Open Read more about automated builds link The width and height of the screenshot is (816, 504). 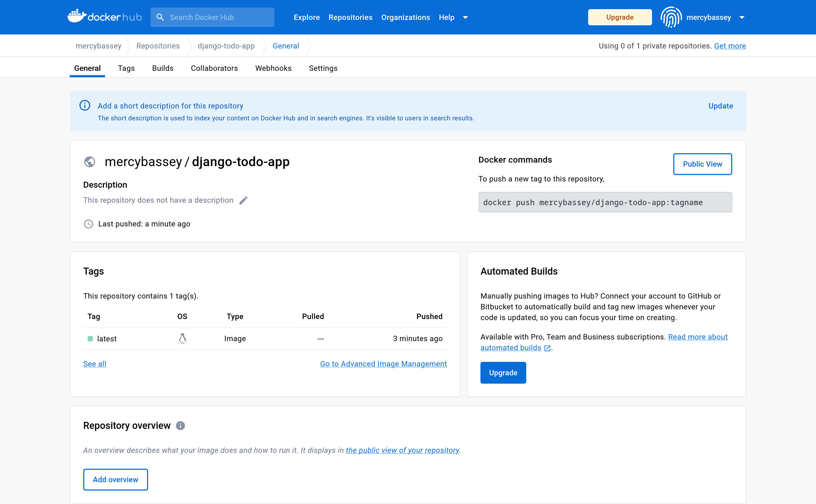(604, 342)
